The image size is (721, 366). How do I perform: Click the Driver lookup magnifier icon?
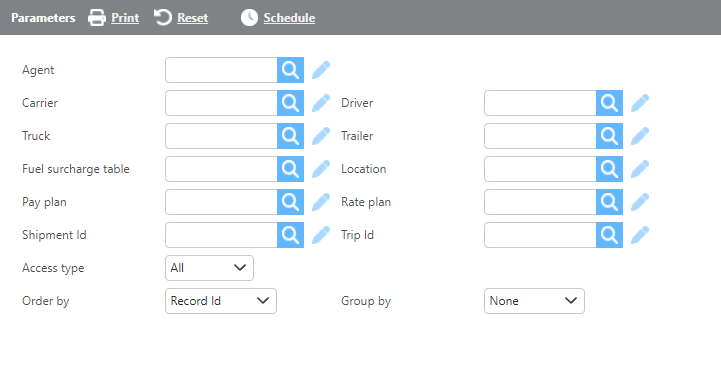[x=609, y=103]
